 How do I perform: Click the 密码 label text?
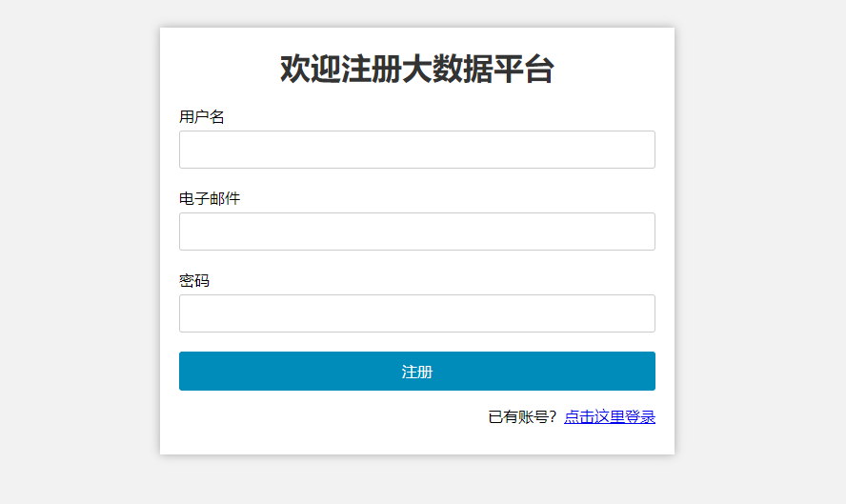[194, 281]
